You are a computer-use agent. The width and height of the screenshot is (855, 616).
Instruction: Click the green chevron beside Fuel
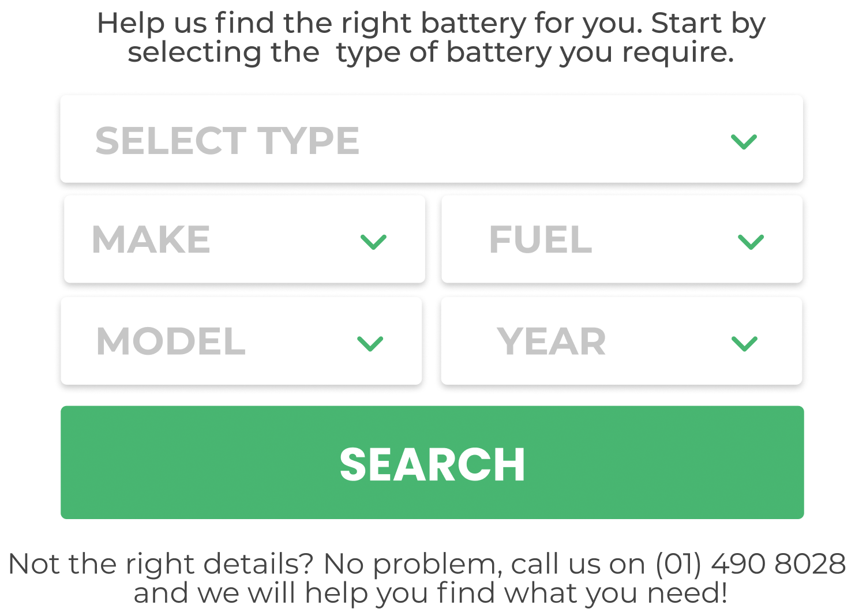coord(751,241)
